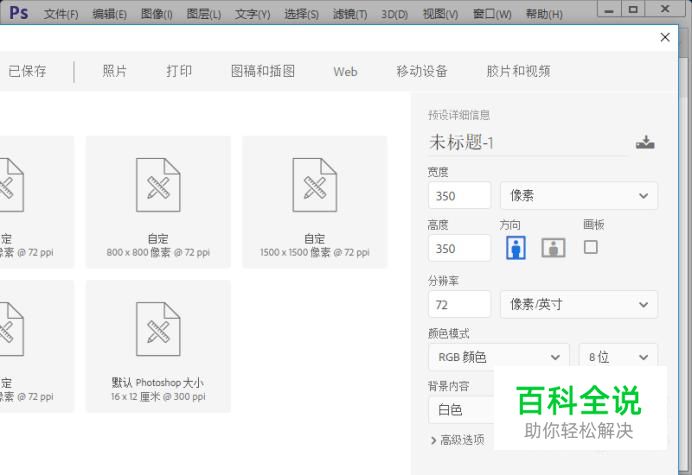
Task: Open the 文件(F) menu
Action: click(x=61, y=14)
